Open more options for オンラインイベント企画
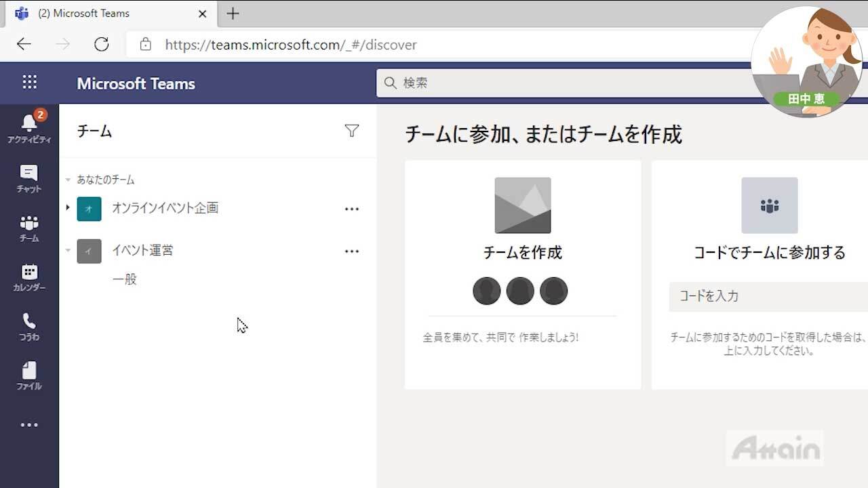 point(351,209)
